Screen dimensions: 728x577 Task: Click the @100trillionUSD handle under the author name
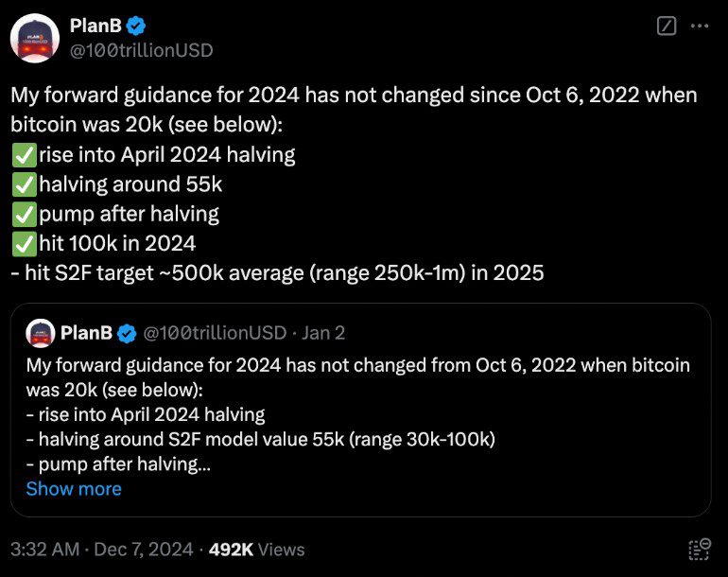(141, 49)
